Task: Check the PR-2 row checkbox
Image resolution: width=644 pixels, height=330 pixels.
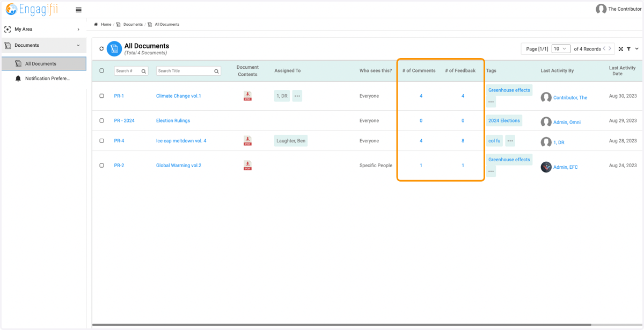Action: pos(101,166)
